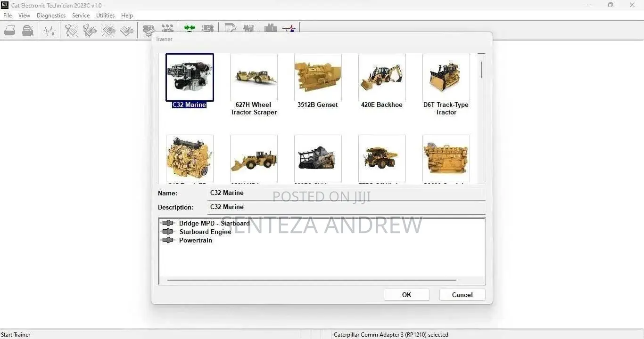The width and height of the screenshot is (644, 339).
Task: Open the Help menu
Action: (127, 16)
